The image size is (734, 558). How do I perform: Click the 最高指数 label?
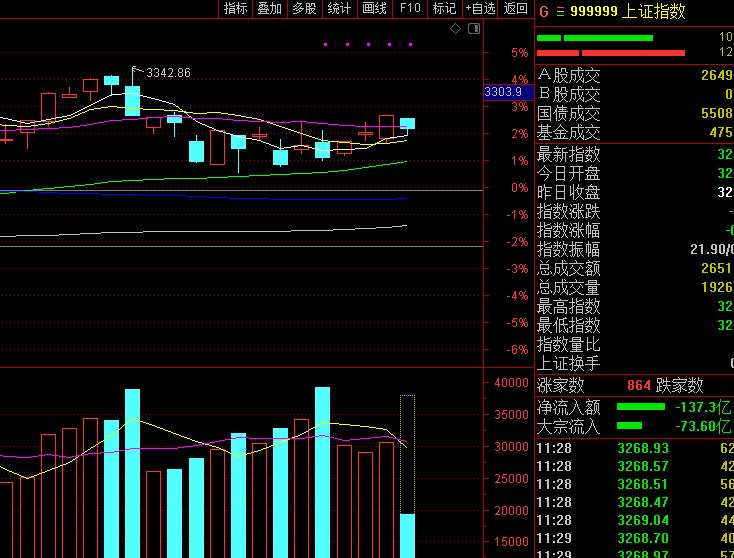point(569,307)
